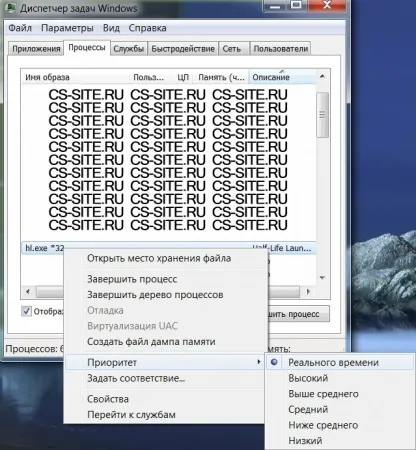Click the horizontal scrollbar right arrow
Screen dimensions: 416x450
click(308, 292)
